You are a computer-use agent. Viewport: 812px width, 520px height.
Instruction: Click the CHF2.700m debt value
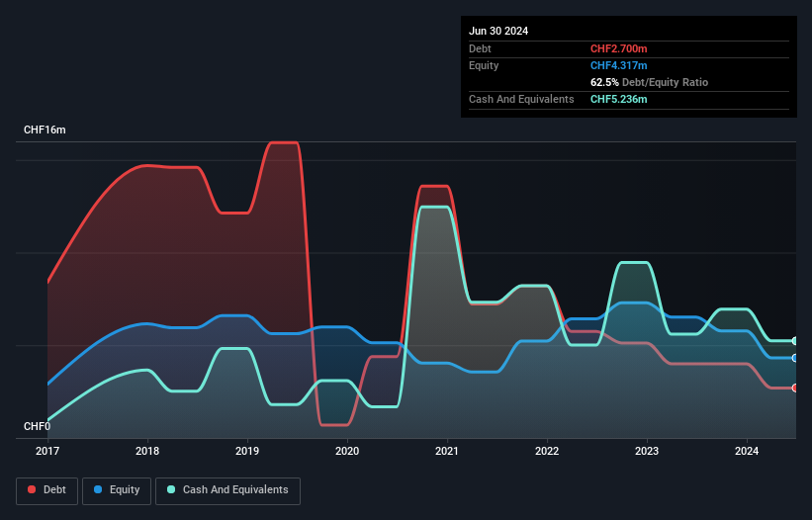[x=619, y=48]
